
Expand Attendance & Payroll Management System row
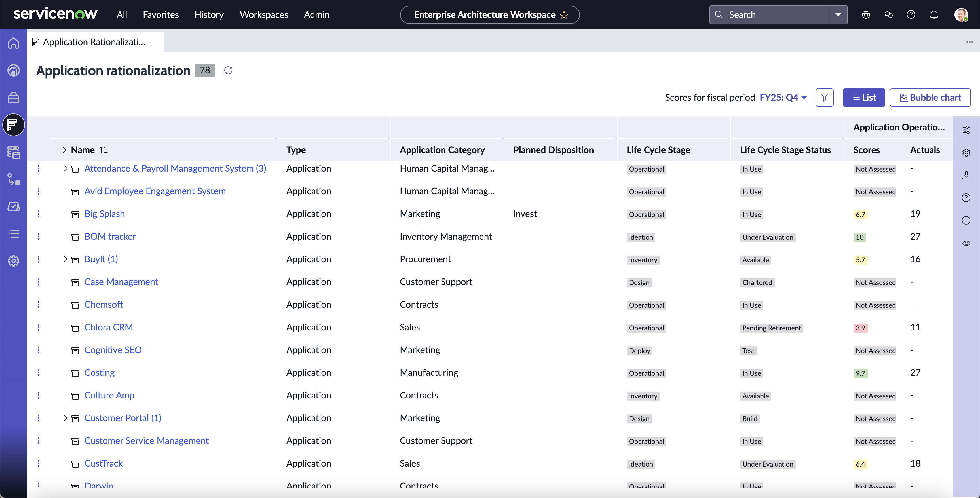[x=65, y=168]
